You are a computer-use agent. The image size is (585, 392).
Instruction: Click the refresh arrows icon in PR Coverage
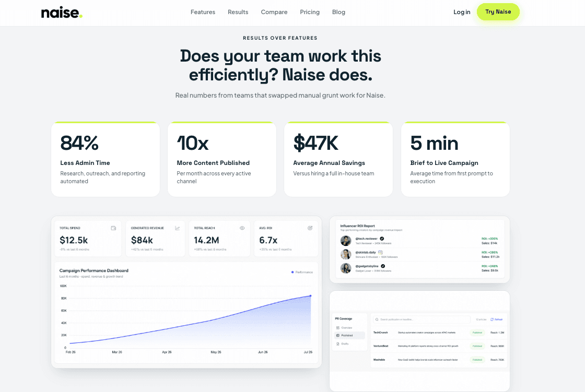[492, 319]
